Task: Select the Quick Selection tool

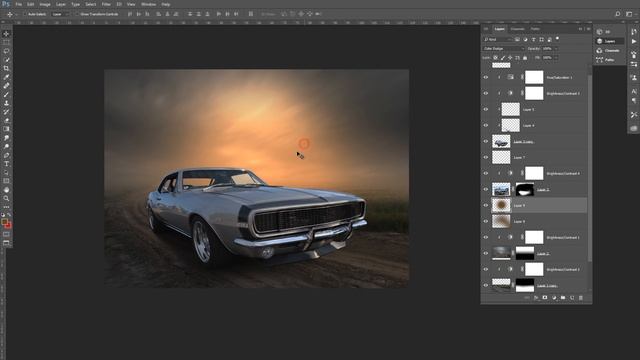Action: coord(6,60)
